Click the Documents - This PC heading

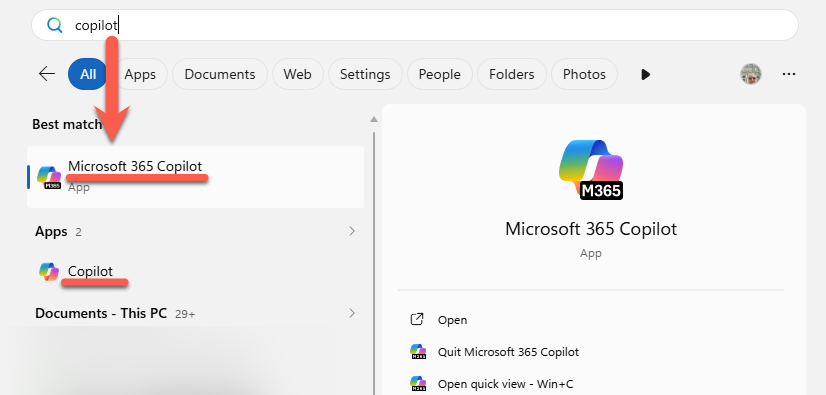[x=101, y=313]
